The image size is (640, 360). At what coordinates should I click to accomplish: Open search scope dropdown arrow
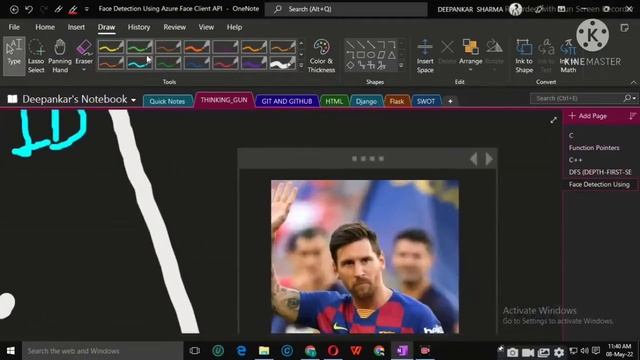click(x=634, y=98)
